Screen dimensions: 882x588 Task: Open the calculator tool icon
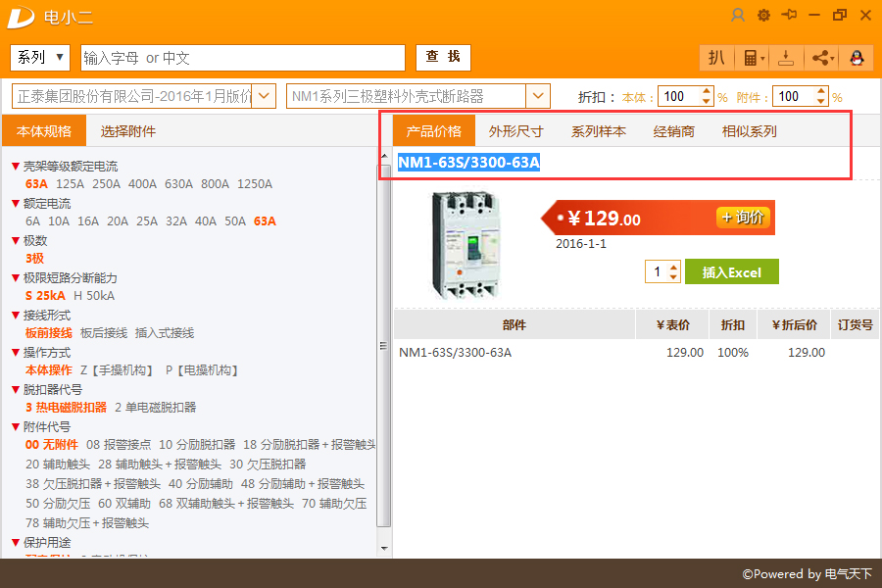(x=754, y=58)
